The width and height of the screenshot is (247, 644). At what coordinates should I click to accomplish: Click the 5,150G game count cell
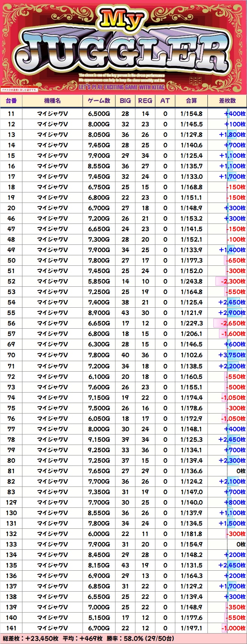[99, 618]
